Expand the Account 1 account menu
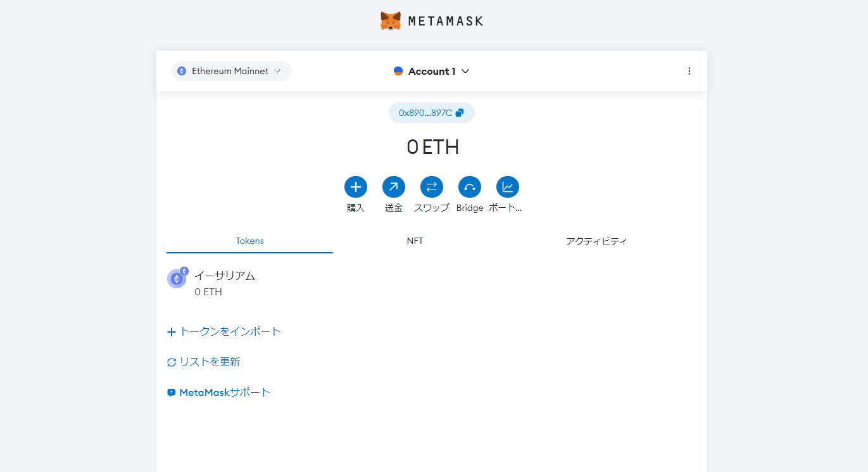Image resolution: width=868 pixels, height=472 pixels. pos(431,71)
